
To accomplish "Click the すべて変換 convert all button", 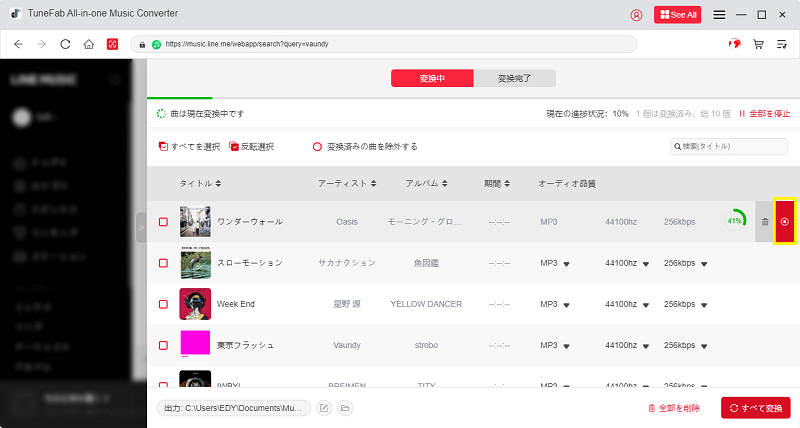I will (756, 408).
